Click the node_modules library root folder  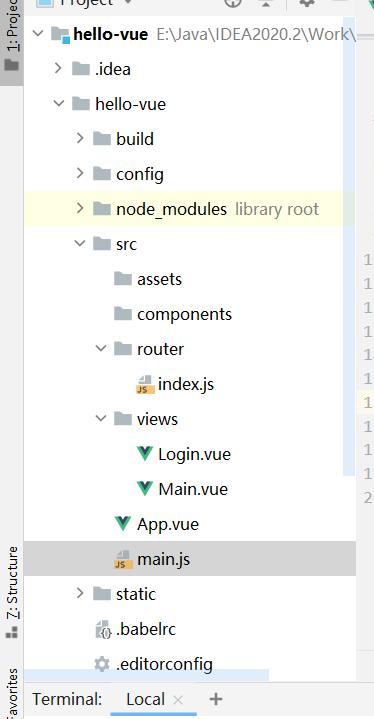tap(171, 209)
